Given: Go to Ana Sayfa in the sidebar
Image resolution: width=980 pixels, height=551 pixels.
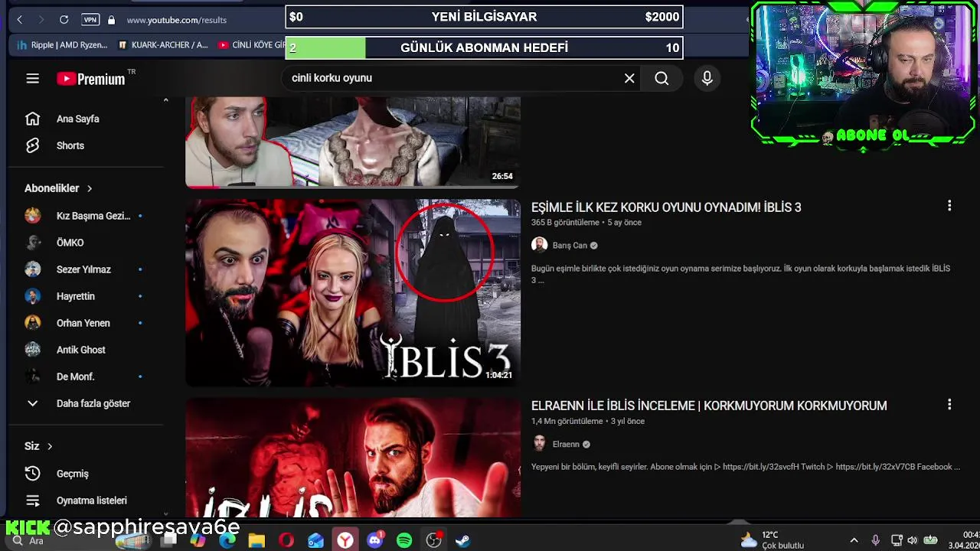Looking at the screenshot, I should click(x=87, y=119).
